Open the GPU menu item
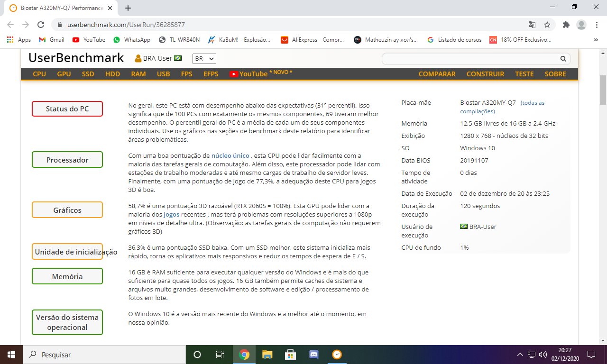 click(x=64, y=74)
